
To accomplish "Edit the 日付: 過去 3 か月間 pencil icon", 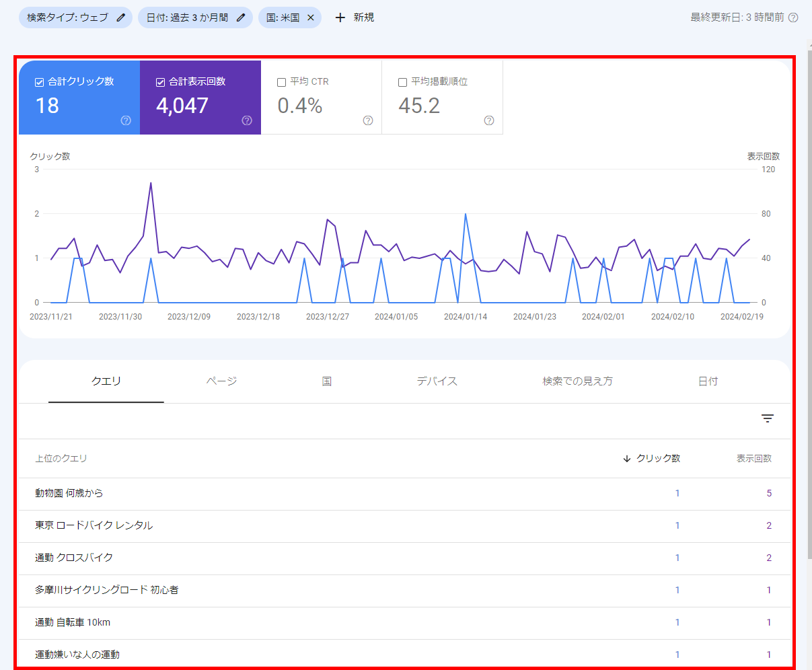I will pos(241,17).
